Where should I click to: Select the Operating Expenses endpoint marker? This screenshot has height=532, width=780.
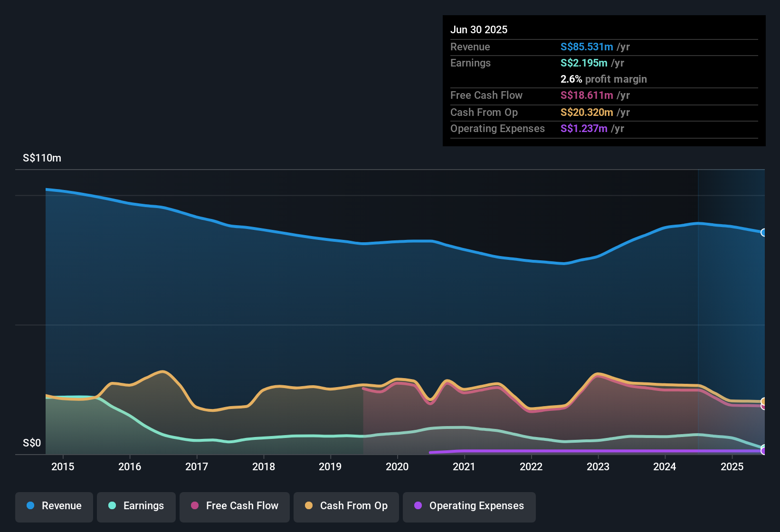763,451
